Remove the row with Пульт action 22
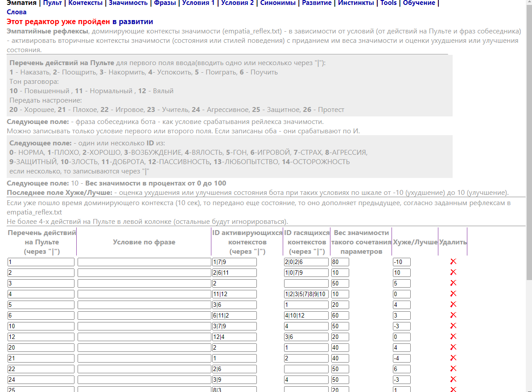This screenshot has width=532, height=392. click(453, 369)
